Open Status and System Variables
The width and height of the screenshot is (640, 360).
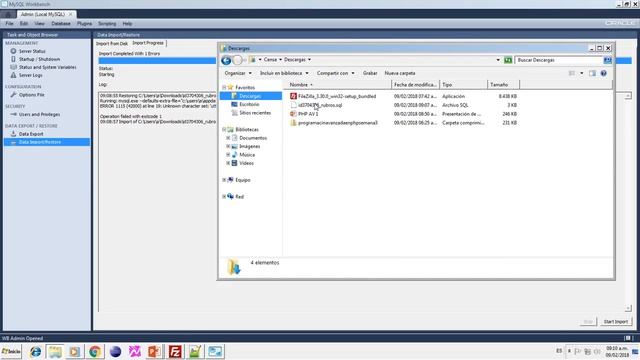click(x=47, y=67)
